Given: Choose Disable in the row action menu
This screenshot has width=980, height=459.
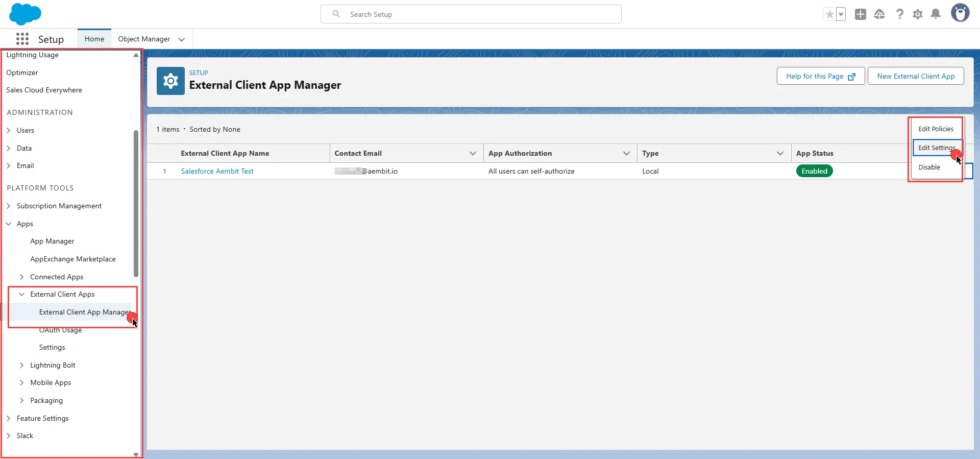Looking at the screenshot, I should pyautogui.click(x=929, y=167).
